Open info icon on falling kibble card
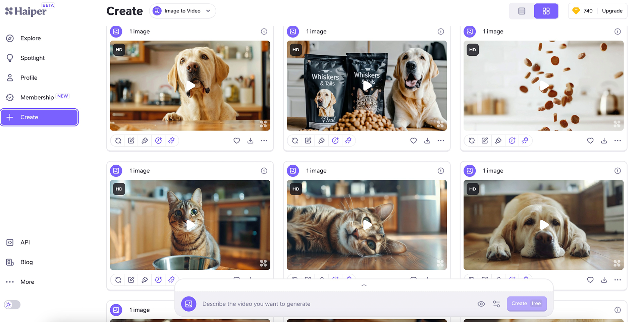Image resolution: width=644 pixels, height=322 pixels. pos(618,32)
